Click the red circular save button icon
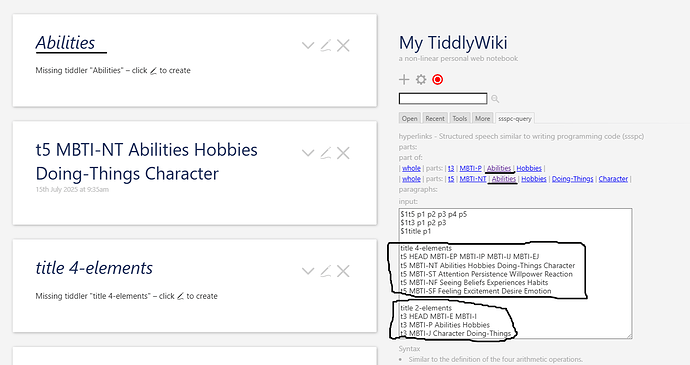 (437, 79)
